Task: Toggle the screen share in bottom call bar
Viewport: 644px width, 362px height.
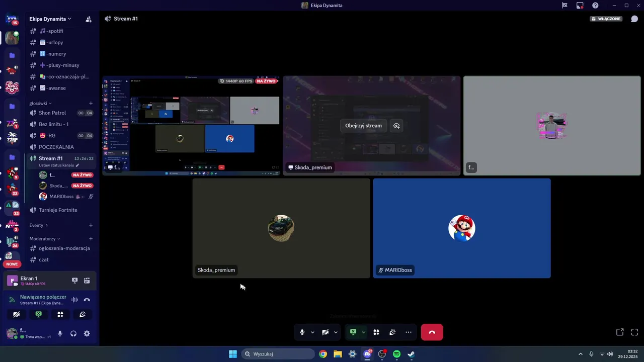Action: [353, 332]
